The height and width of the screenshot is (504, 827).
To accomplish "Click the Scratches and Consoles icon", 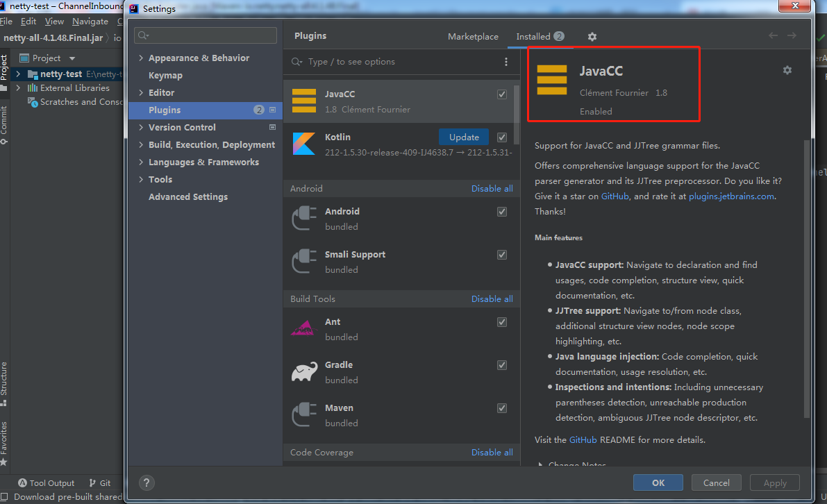I will click(32, 102).
